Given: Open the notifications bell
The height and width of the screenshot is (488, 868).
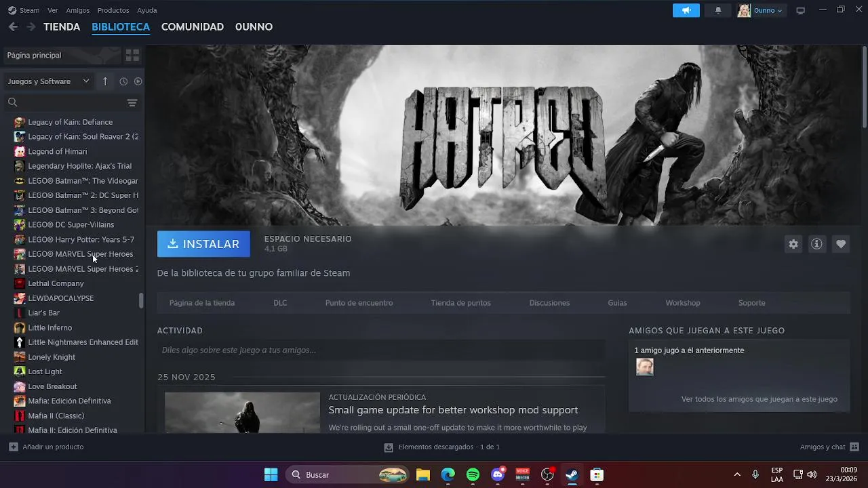Looking at the screenshot, I should click(718, 10).
